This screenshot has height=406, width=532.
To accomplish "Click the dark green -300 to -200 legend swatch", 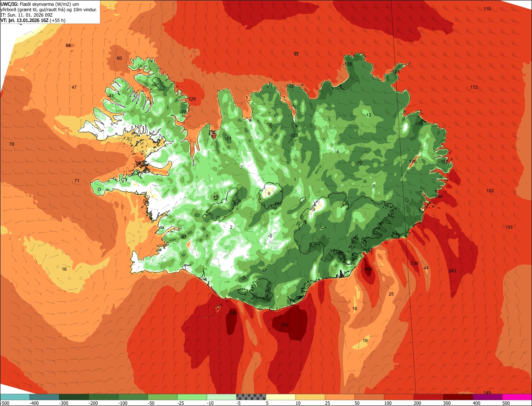I will pos(74,396).
